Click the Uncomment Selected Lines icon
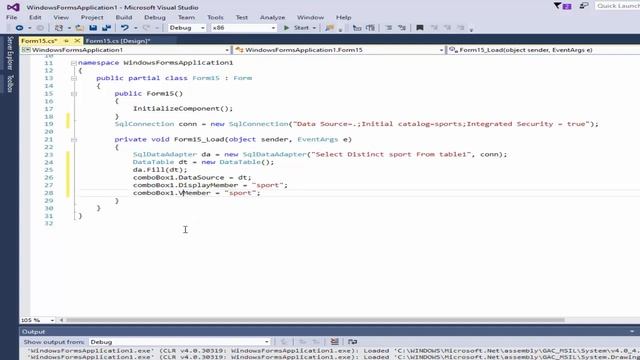The height and width of the screenshot is (360, 640). coord(402,28)
